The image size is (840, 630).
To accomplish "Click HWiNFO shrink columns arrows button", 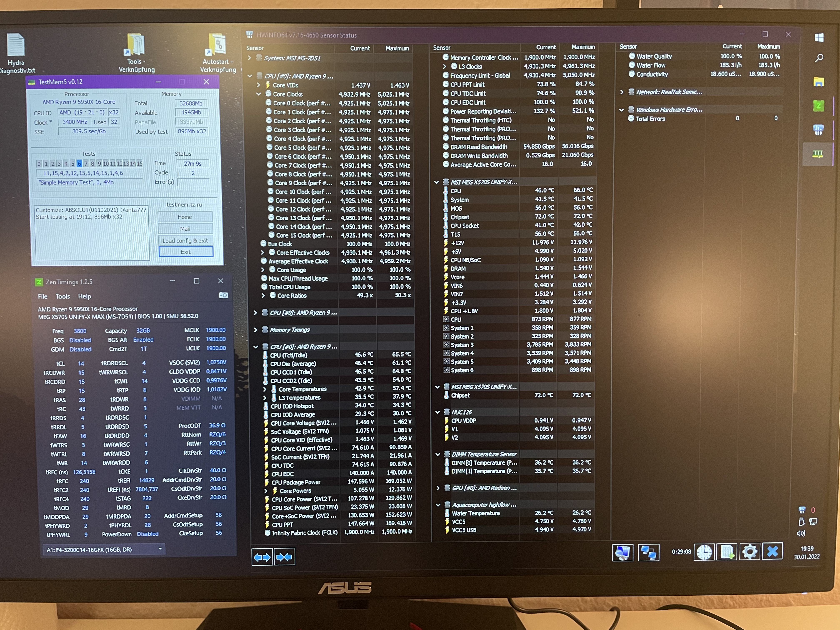I will tap(284, 557).
